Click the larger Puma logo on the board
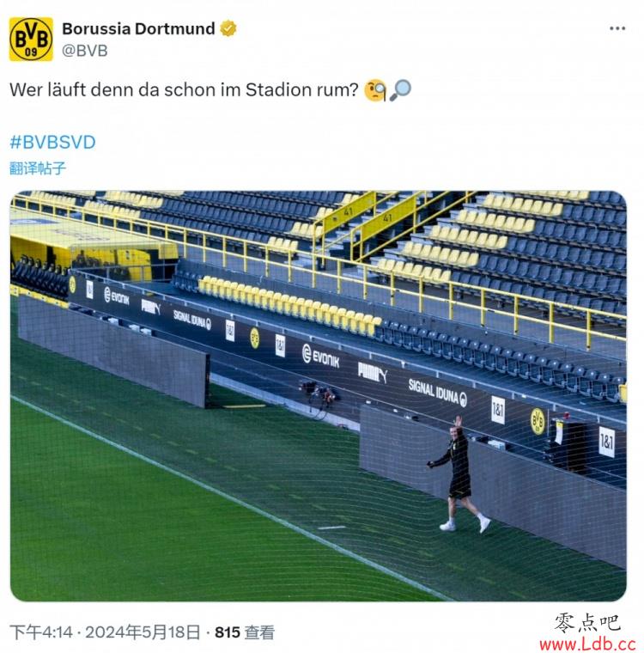Image resolution: width=644 pixels, height=653 pixels. pos(373,372)
